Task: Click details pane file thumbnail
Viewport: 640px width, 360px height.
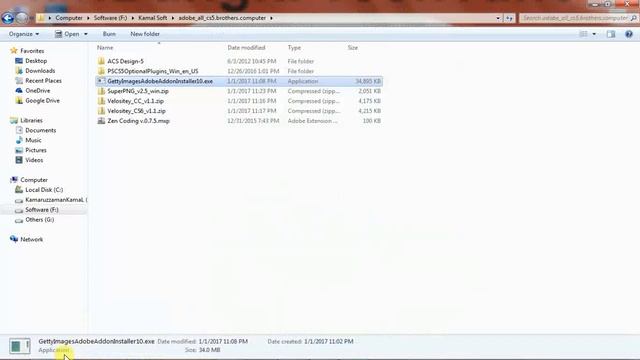Action: coord(20,346)
